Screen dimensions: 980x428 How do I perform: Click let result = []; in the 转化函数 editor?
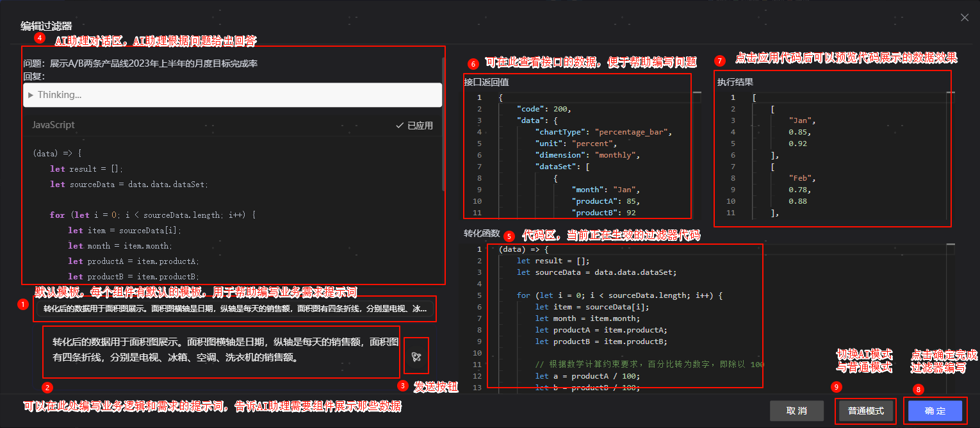coord(553,261)
